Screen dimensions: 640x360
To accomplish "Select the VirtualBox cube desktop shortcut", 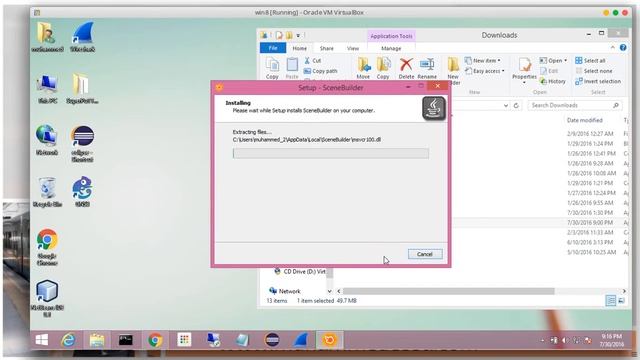I will pos(47,299).
